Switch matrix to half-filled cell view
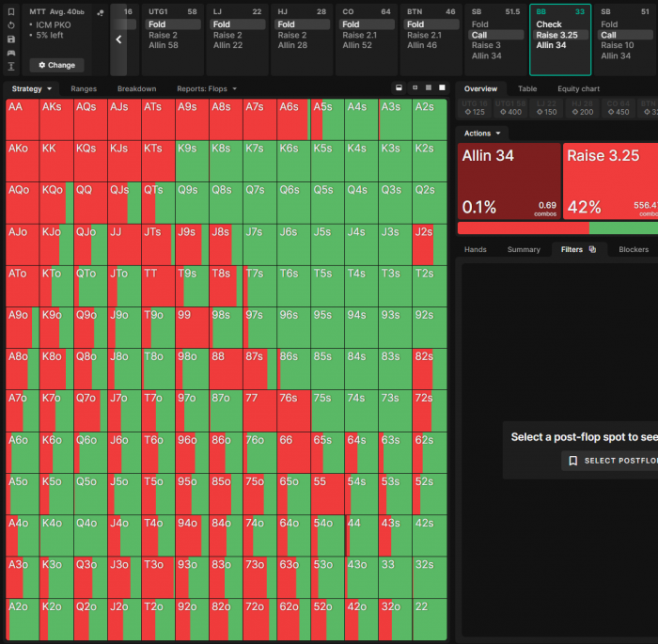The image size is (658, 644). pyautogui.click(x=399, y=88)
